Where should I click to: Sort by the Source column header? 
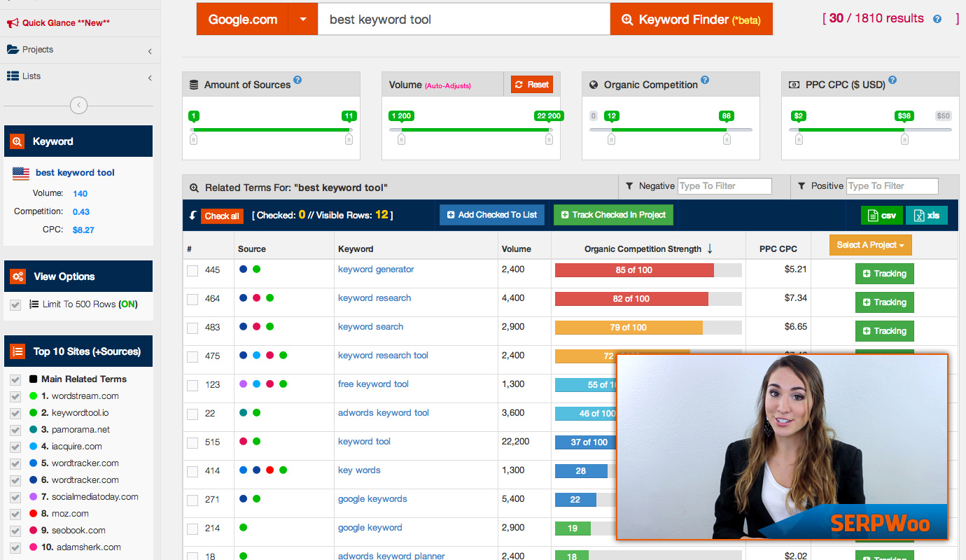click(x=252, y=248)
